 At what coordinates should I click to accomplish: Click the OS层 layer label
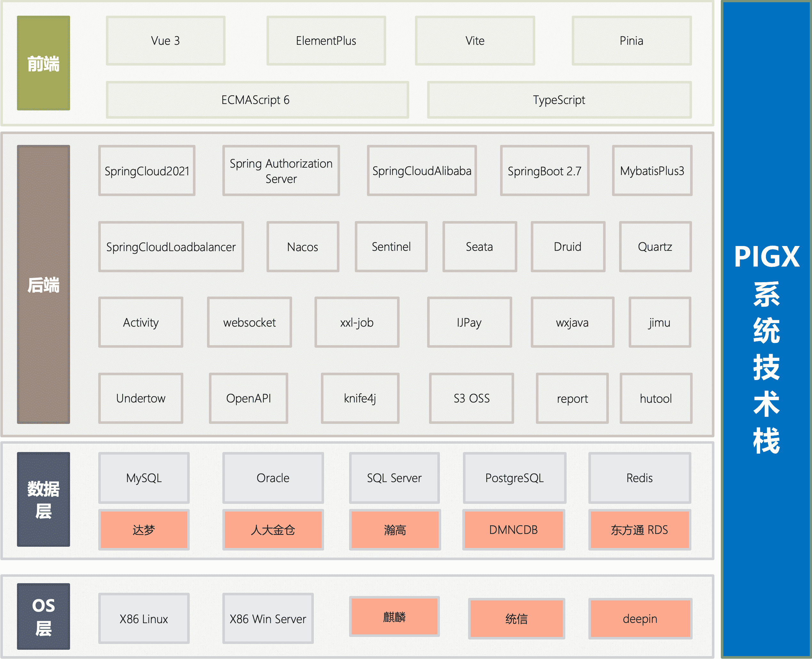tap(43, 616)
